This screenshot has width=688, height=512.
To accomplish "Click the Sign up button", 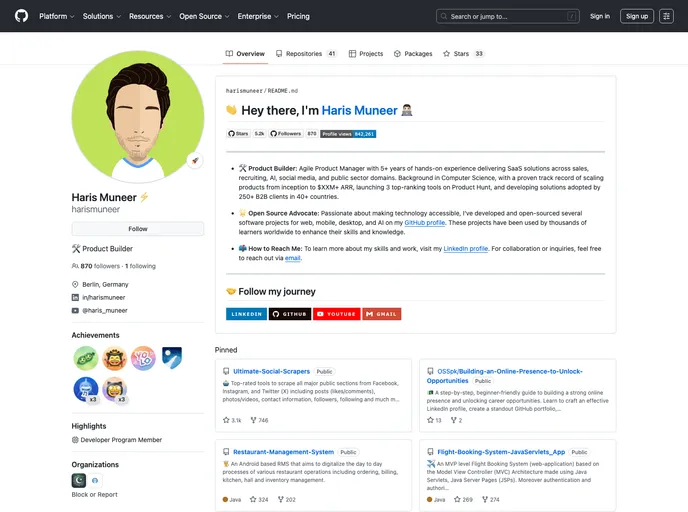I will point(636,16).
